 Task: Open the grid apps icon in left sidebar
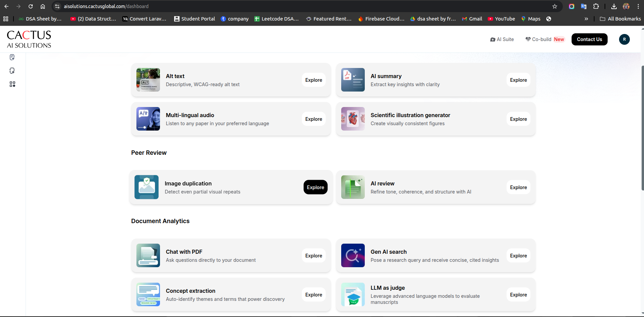(12, 84)
